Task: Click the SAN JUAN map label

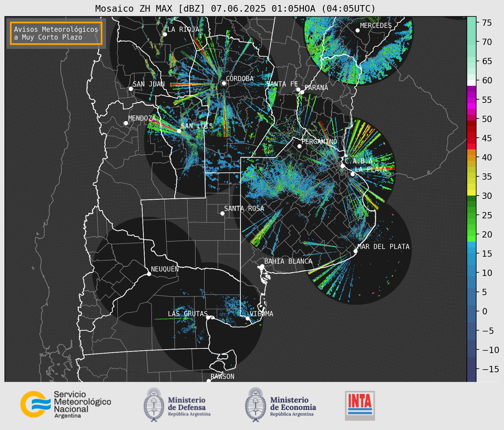Action: (148, 84)
